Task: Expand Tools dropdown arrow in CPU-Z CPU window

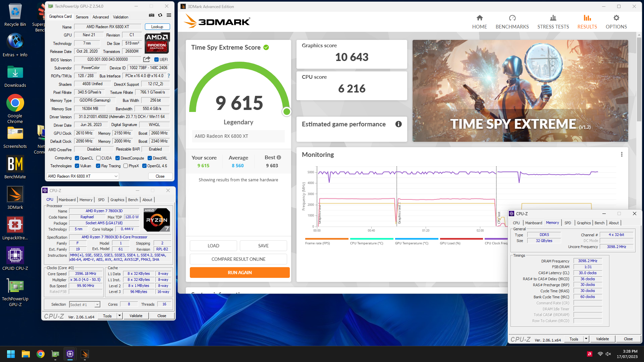Action: click(x=119, y=316)
